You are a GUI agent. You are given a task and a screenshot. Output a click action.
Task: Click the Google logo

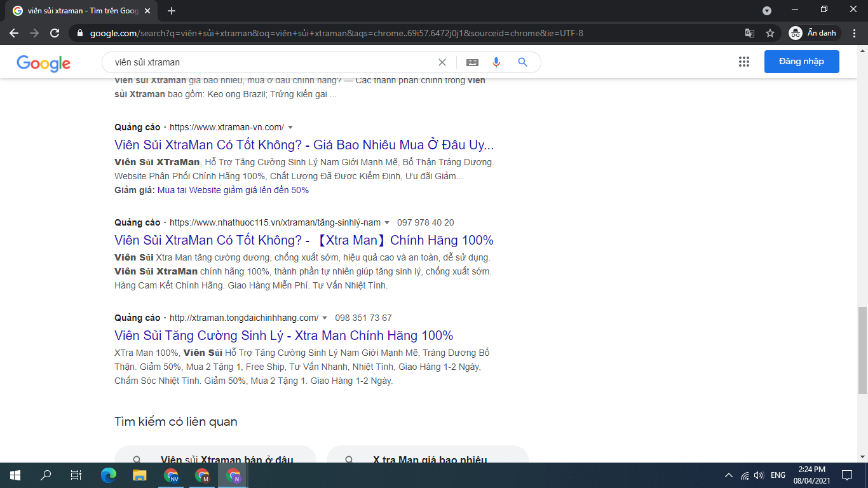[43, 62]
